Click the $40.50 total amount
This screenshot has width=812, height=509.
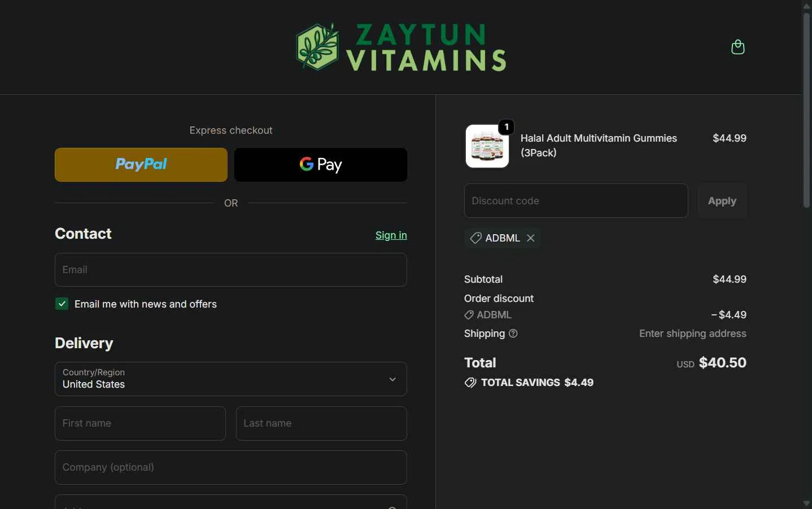pyautogui.click(x=723, y=363)
